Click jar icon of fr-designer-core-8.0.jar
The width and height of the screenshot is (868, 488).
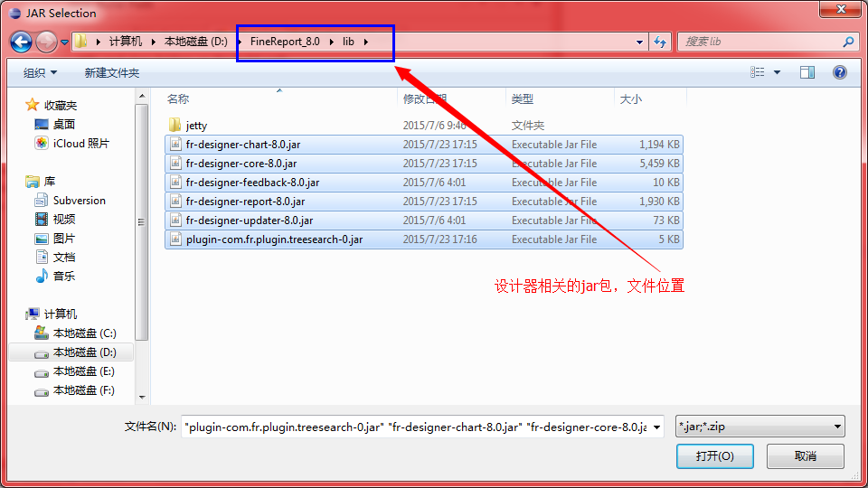pos(175,164)
